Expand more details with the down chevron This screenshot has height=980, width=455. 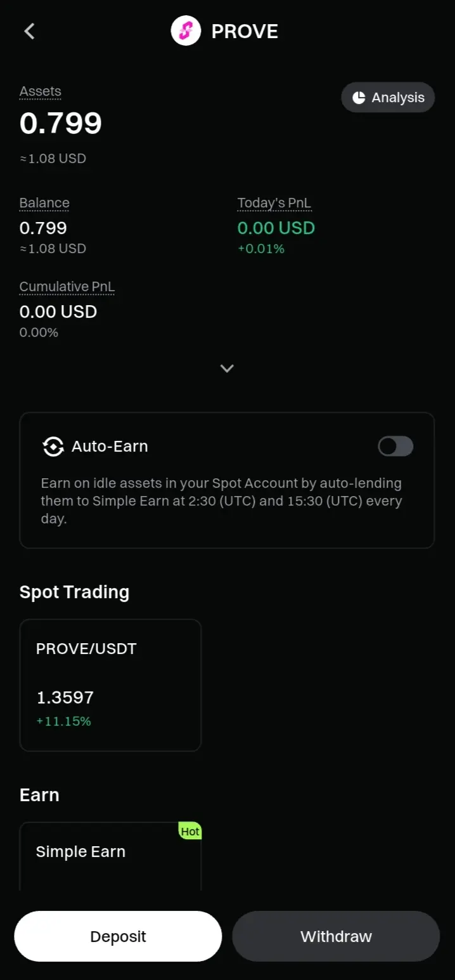click(227, 368)
